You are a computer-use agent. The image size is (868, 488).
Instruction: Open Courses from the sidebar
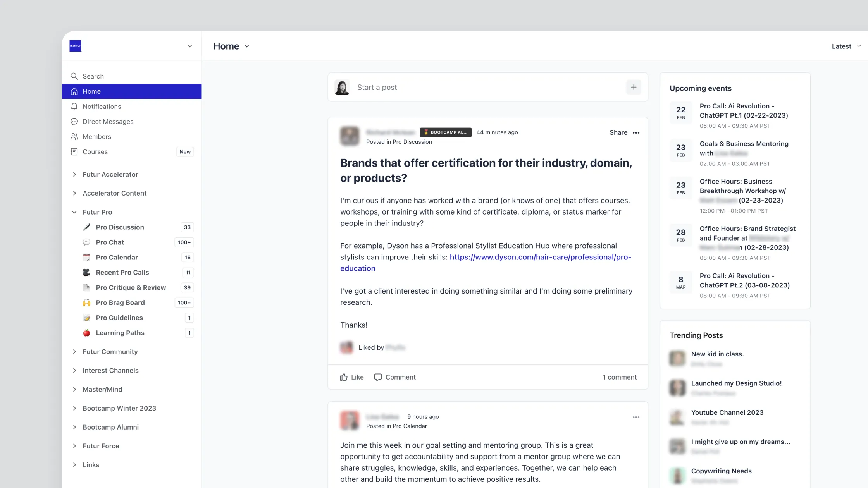click(95, 152)
